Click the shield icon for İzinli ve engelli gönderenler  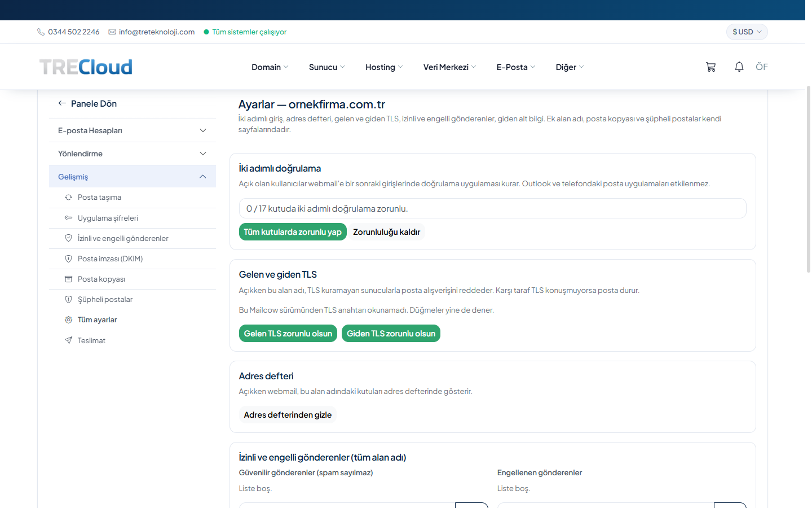(x=68, y=238)
